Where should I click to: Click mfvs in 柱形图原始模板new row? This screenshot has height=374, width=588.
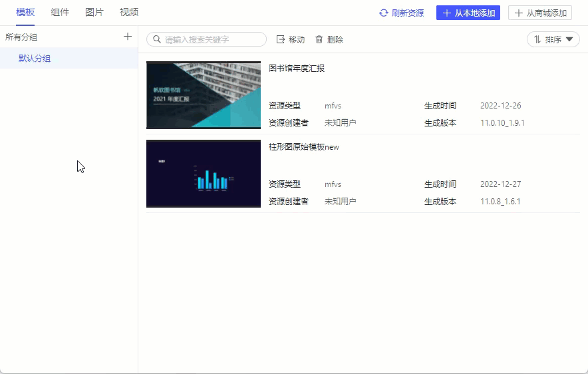coord(333,184)
